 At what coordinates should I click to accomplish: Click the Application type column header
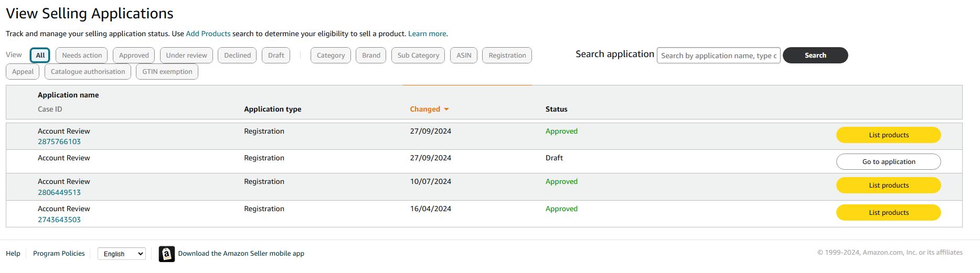click(x=272, y=110)
